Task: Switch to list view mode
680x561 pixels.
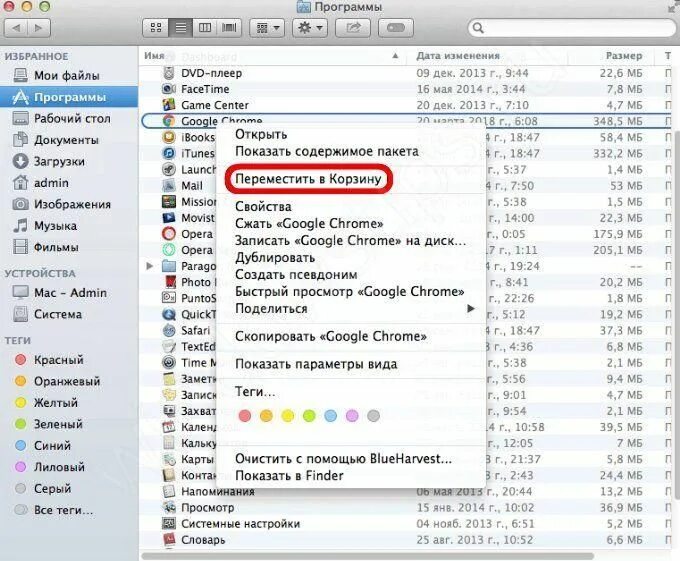Action: click(180, 28)
